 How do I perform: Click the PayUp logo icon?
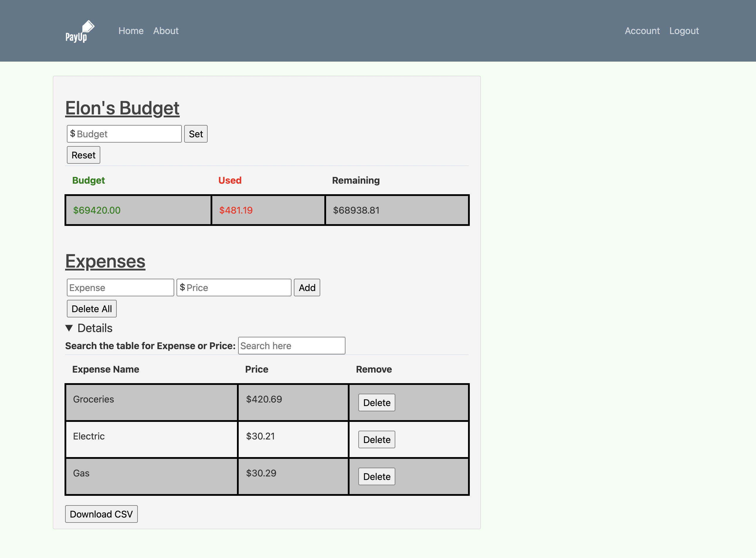pyautogui.click(x=80, y=31)
